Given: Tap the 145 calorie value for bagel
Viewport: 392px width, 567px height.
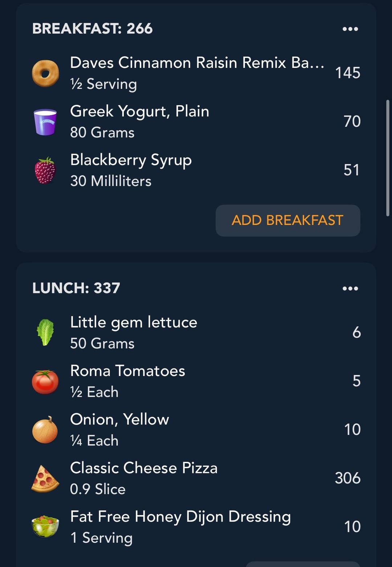Looking at the screenshot, I should 348,73.
